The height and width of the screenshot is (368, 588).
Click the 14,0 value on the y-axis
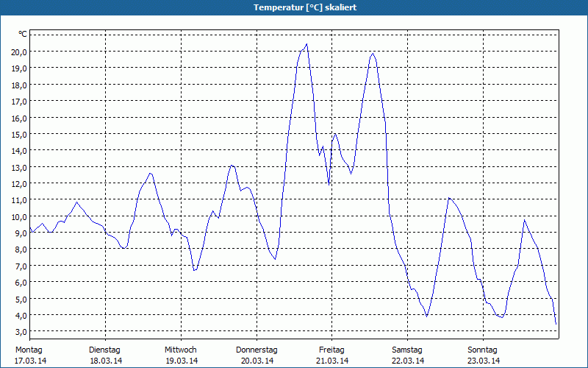(x=19, y=151)
